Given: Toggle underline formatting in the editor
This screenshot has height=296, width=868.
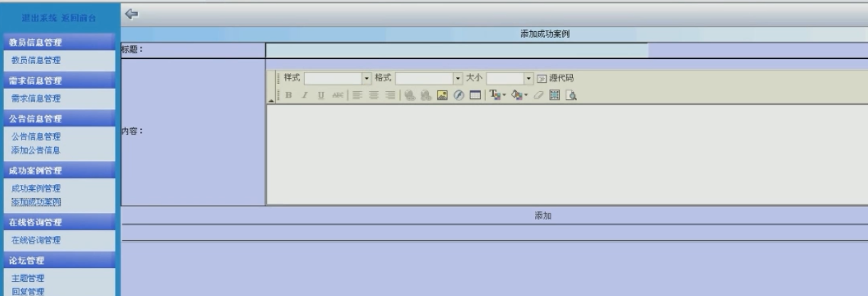Looking at the screenshot, I should point(321,95).
